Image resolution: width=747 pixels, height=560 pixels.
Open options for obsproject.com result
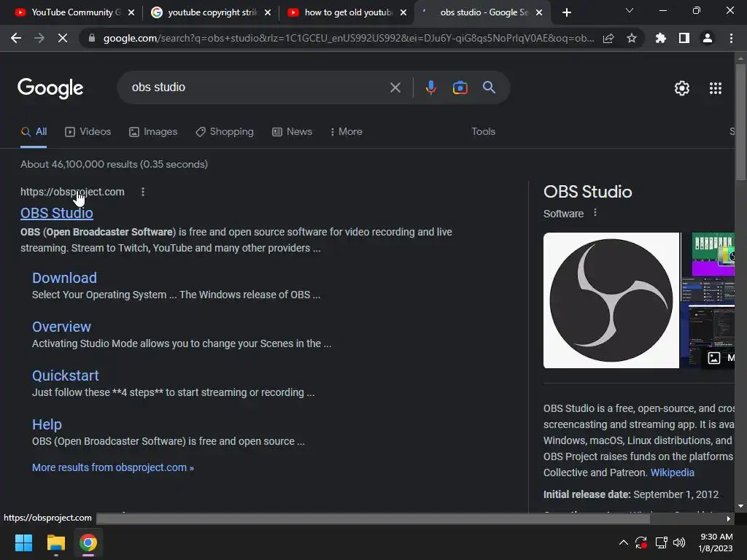(x=143, y=192)
